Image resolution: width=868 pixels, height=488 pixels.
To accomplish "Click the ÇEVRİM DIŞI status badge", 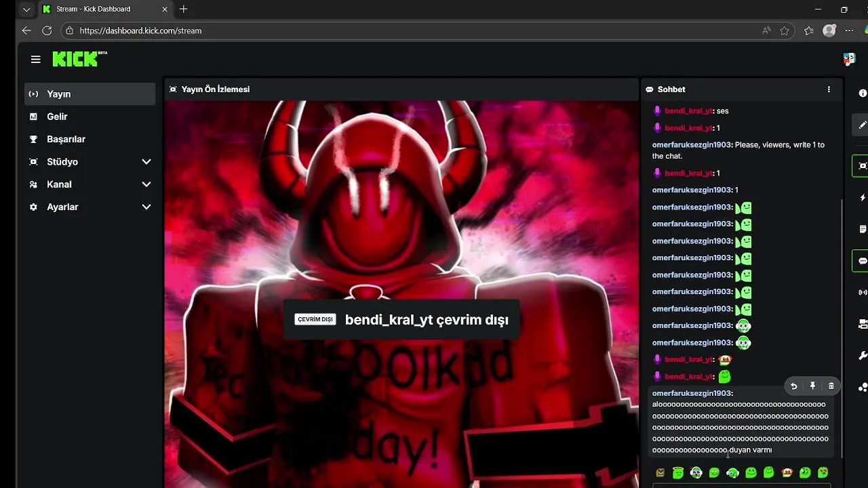I will click(x=315, y=319).
